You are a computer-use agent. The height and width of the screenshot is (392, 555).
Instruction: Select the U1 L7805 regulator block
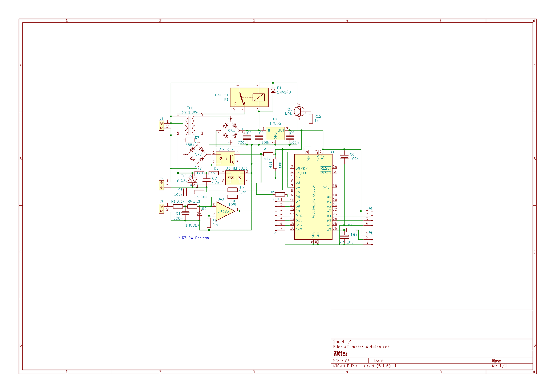click(x=275, y=133)
